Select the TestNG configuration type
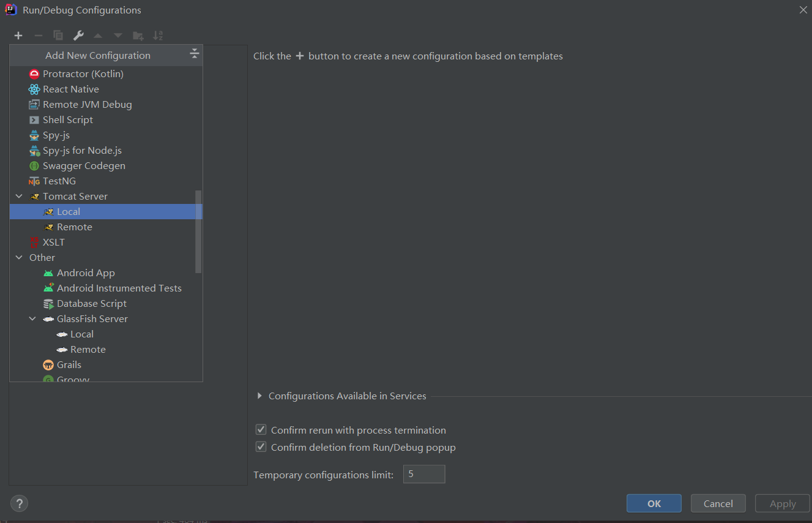Image resolution: width=812 pixels, height=523 pixels. [106, 181]
